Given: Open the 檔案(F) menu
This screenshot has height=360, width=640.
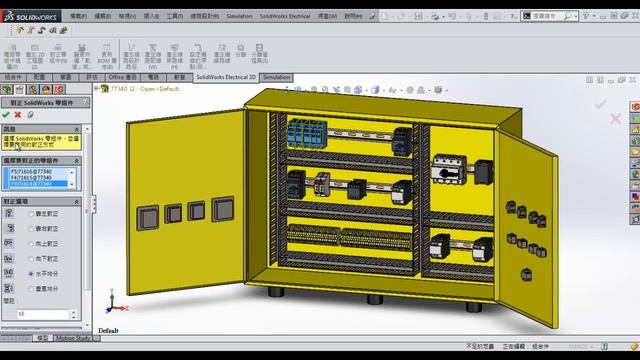Looking at the screenshot, I should tap(78, 16).
